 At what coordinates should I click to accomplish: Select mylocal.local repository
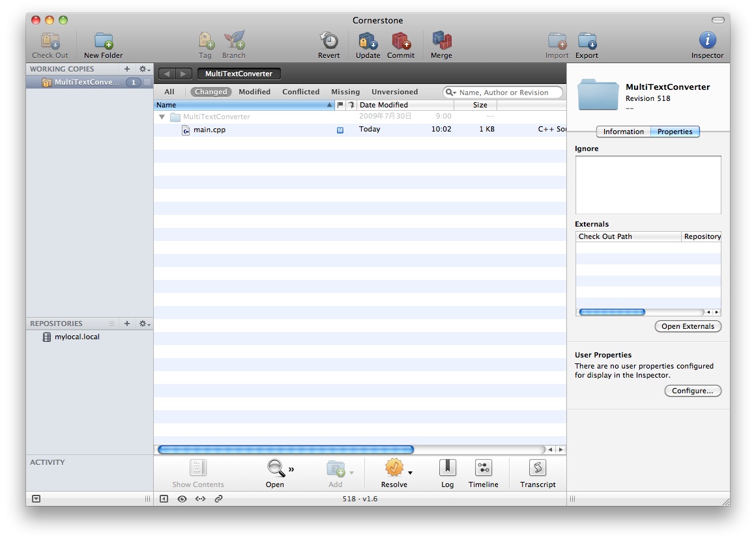[x=90, y=337]
